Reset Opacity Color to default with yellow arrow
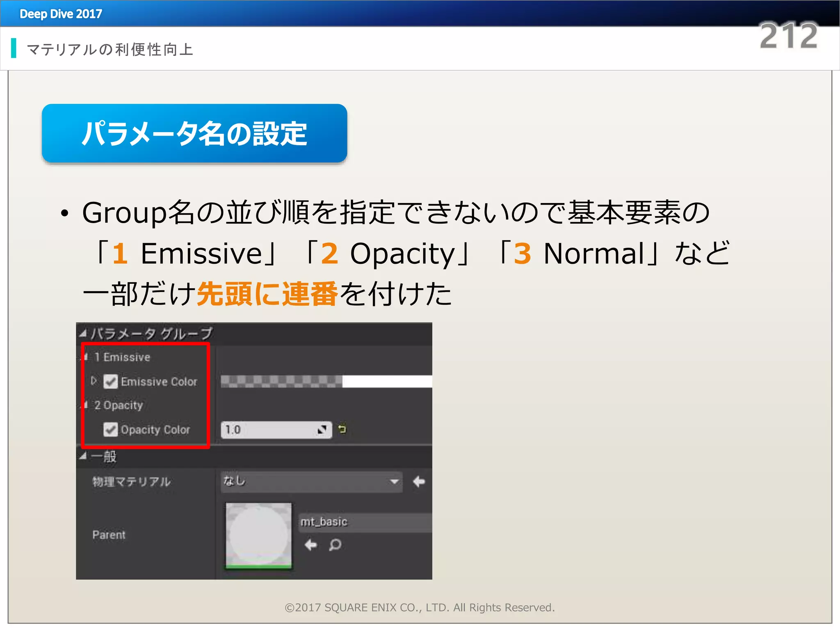 tap(342, 429)
